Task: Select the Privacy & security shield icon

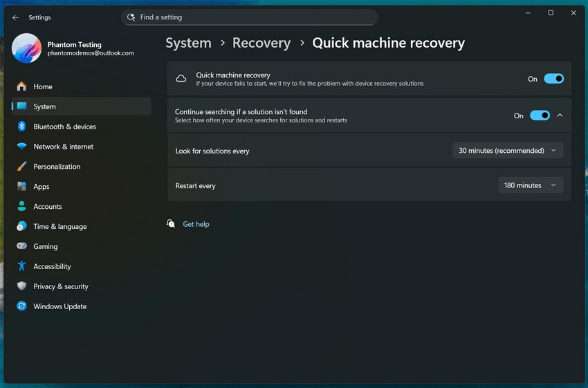Action: [x=21, y=286]
